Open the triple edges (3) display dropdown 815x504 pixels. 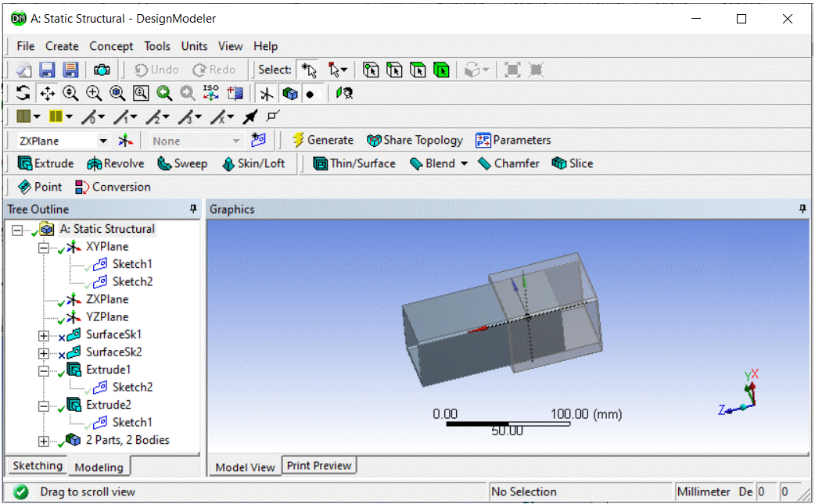click(x=198, y=116)
